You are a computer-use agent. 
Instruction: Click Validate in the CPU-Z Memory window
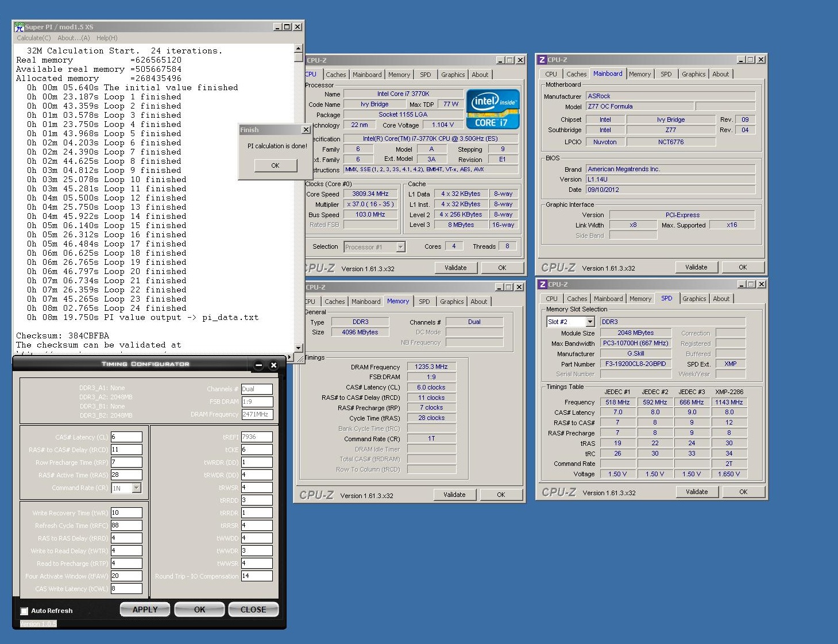tap(454, 495)
